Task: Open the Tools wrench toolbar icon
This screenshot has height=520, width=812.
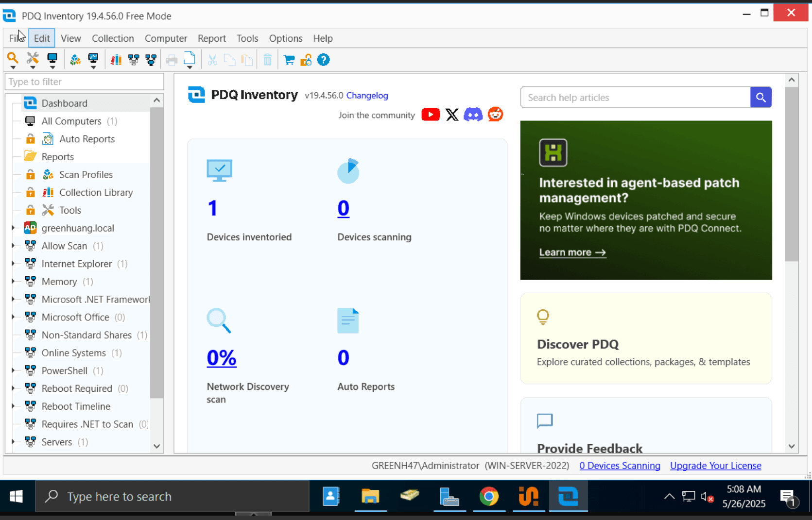Action: pyautogui.click(x=33, y=58)
